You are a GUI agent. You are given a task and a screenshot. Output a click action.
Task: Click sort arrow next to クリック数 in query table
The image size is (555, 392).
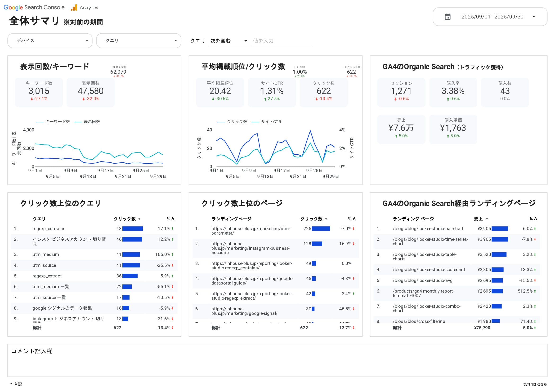[139, 219]
